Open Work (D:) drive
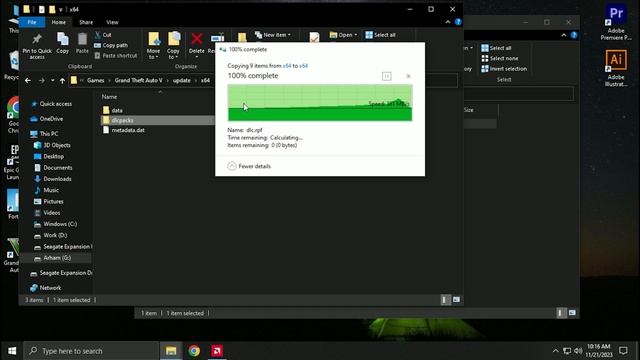 55,235
